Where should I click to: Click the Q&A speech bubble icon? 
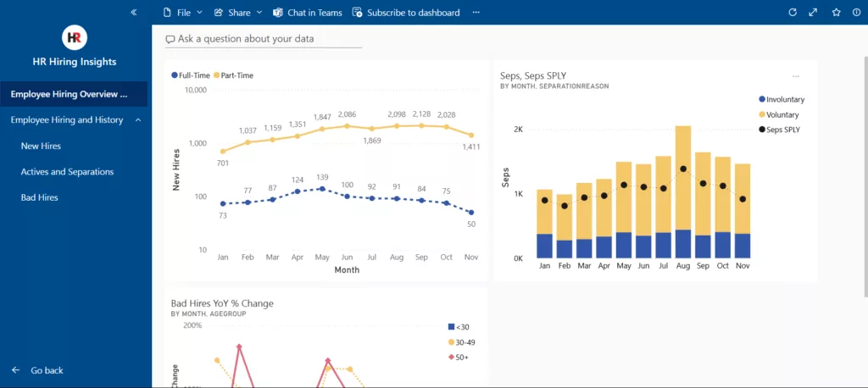point(170,40)
